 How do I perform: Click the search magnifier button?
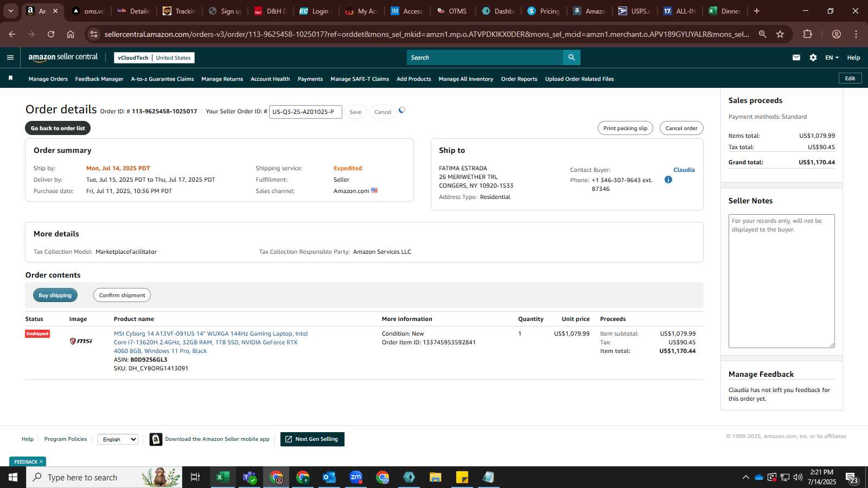tap(571, 57)
